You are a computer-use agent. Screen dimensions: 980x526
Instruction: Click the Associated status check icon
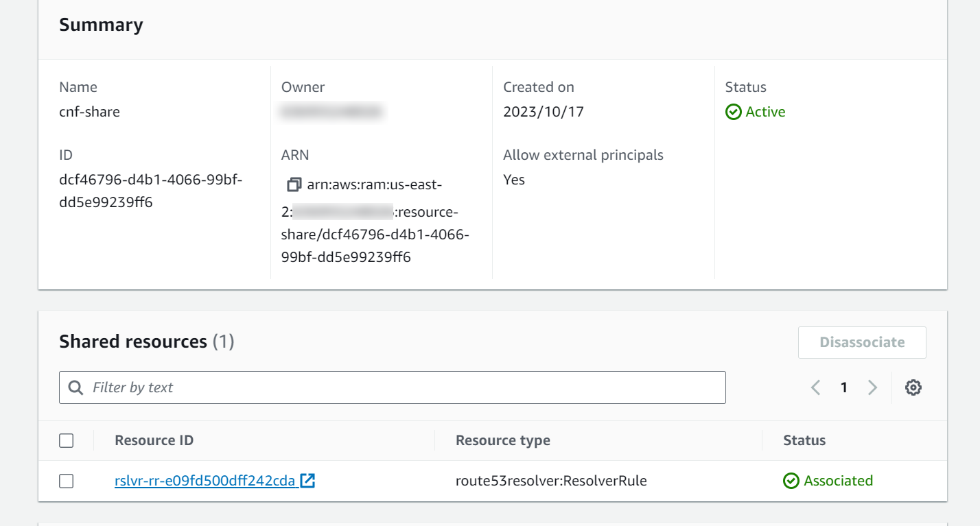point(790,481)
